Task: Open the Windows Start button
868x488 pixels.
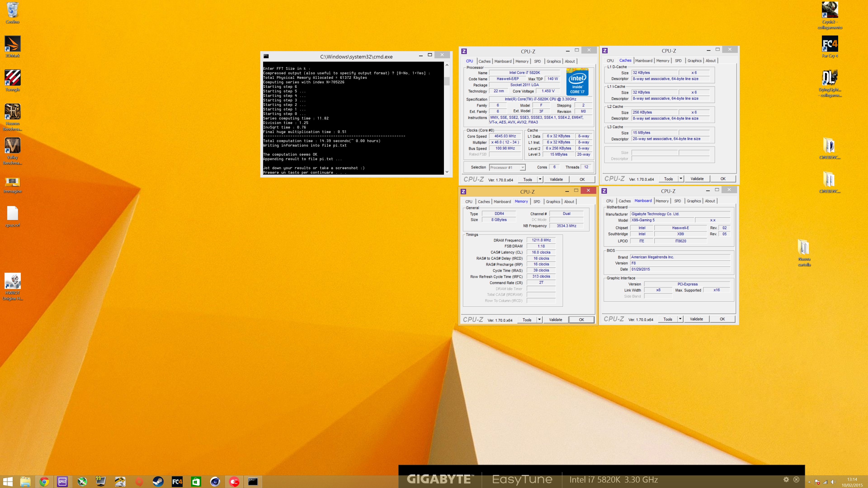Action: pyautogui.click(x=8, y=482)
